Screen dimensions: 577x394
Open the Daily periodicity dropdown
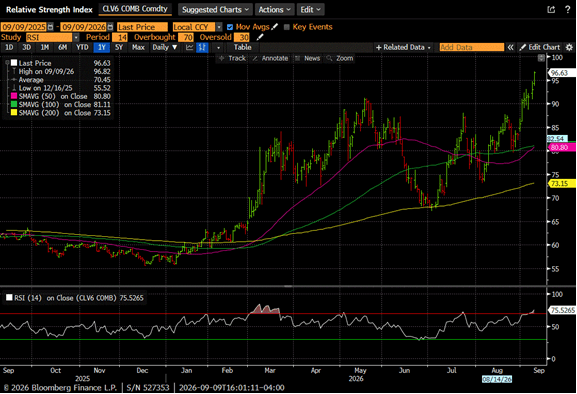pos(164,47)
